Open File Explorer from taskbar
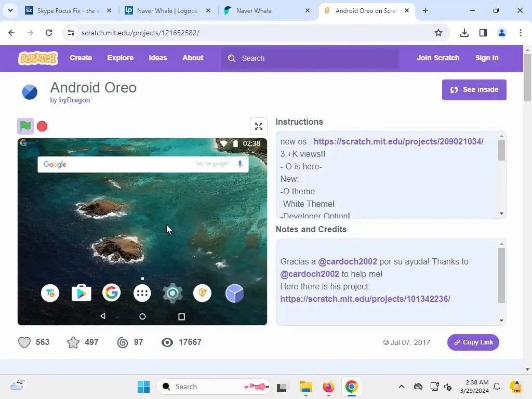The width and height of the screenshot is (532, 399). 305,387
